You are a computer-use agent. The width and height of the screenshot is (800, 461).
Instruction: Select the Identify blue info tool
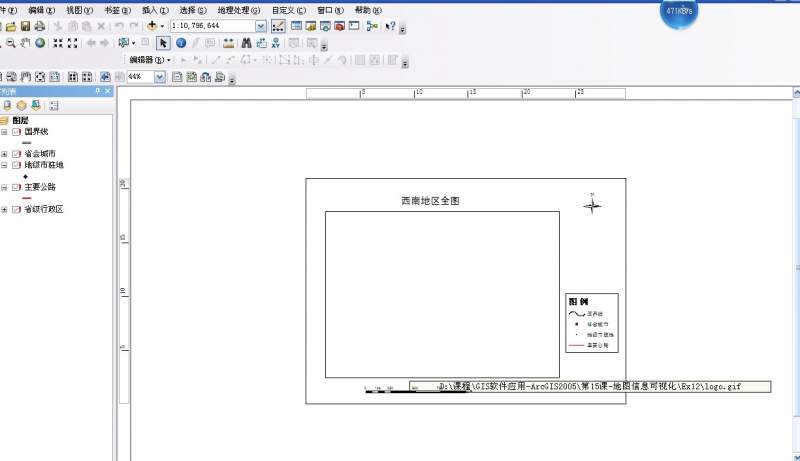click(181, 43)
